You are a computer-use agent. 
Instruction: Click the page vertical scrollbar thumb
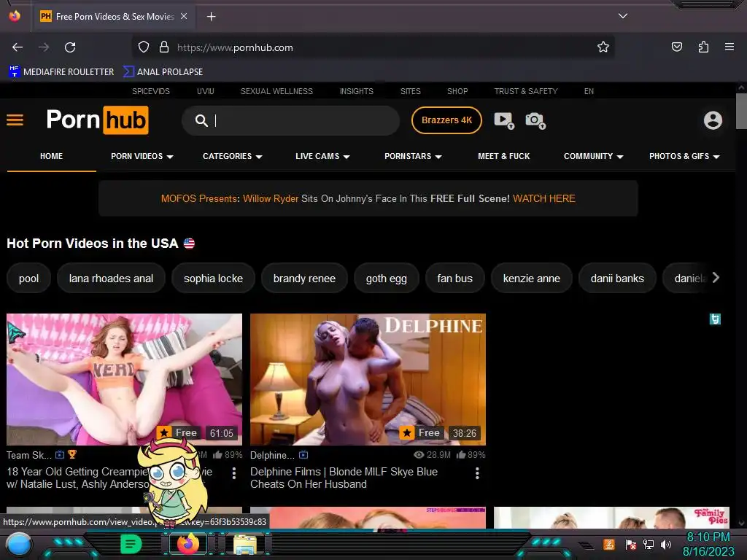coord(741,111)
